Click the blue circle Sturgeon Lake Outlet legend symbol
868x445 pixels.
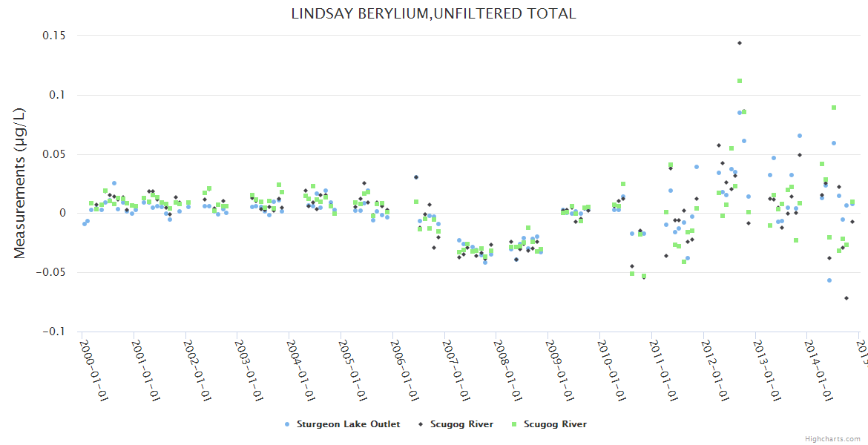[287, 424]
